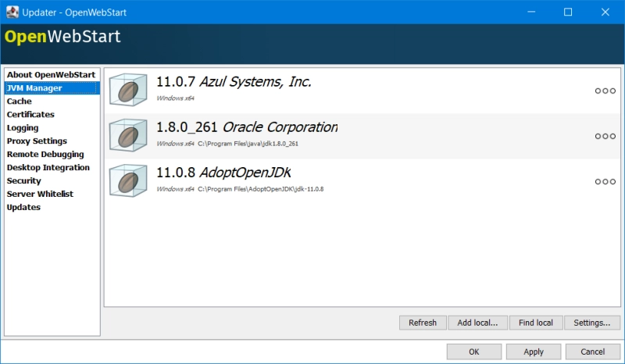This screenshot has height=364, width=625.
Task: Open Remote Debugging section
Action: pyautogui.click(x=52, y=154)
